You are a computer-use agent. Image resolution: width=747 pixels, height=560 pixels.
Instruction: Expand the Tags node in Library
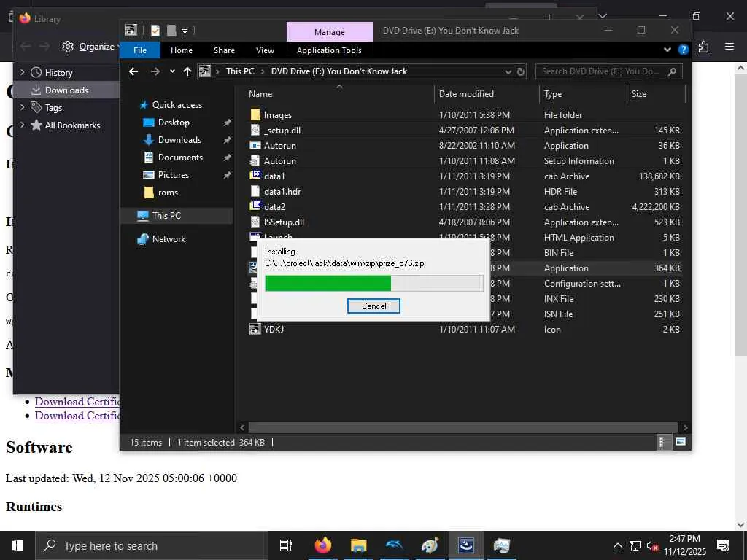tap(23, 107)
